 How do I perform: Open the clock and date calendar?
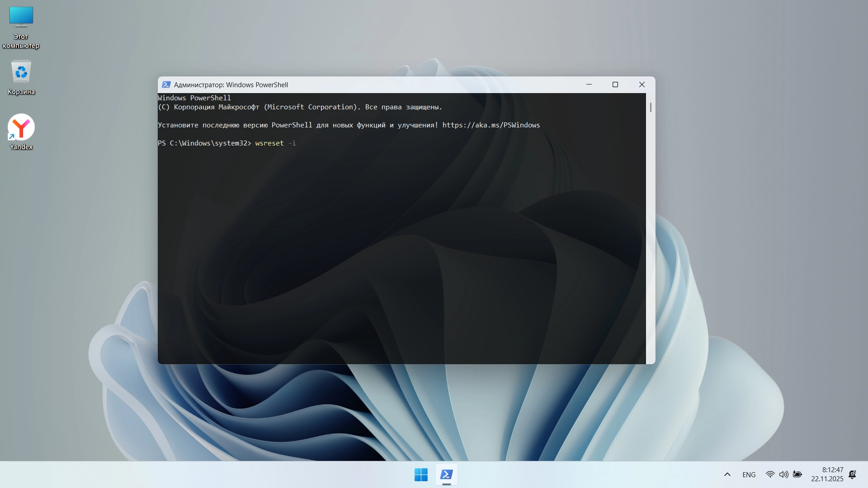click(827, 474)
